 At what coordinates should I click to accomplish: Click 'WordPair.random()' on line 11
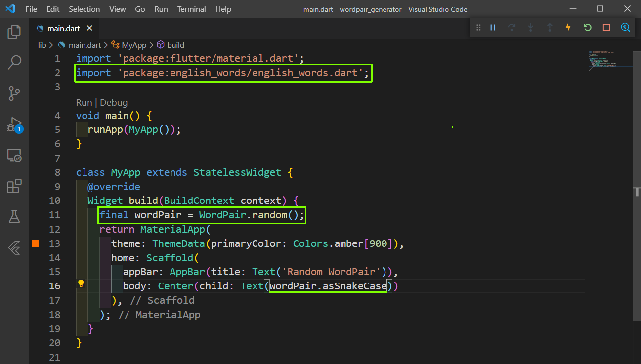pos(249,215)
